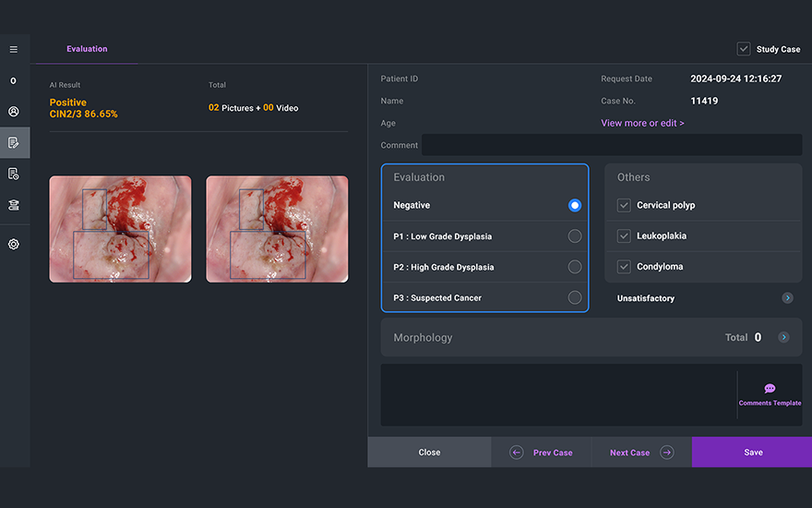
Task: Open settings gear in sidebar
Action: (x=13, y=245)
